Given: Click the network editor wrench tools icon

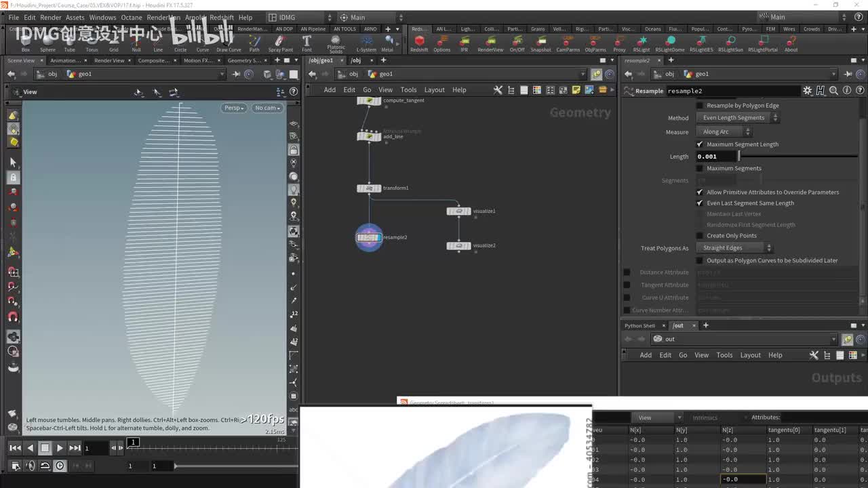Looking at the screenshot, I should (x=498, y=89).
